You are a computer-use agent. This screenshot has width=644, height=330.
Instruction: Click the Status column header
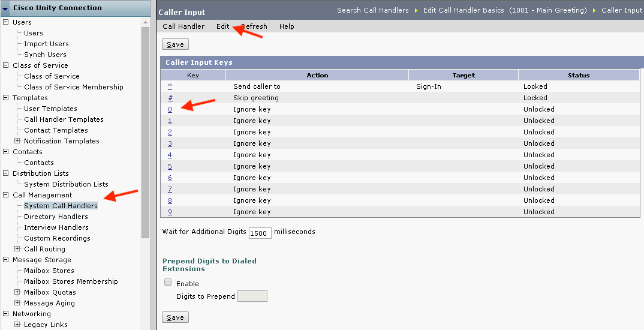[x=579, y=75]
